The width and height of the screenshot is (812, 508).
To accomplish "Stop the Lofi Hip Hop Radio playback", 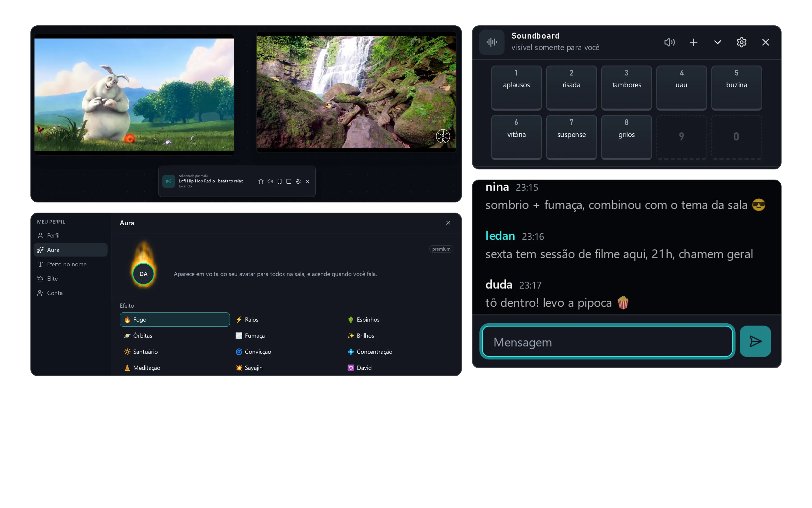I will click(x=289, y=181).
